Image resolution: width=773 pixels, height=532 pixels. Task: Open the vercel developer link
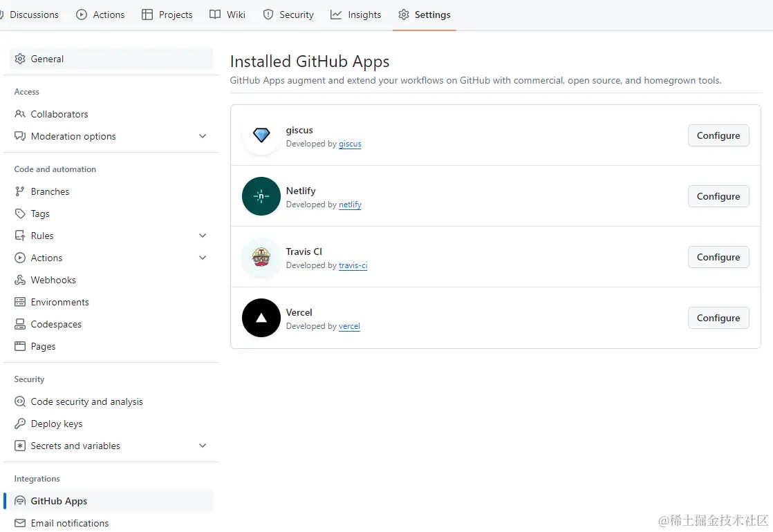pyautogui.click(x=349, y=326)
